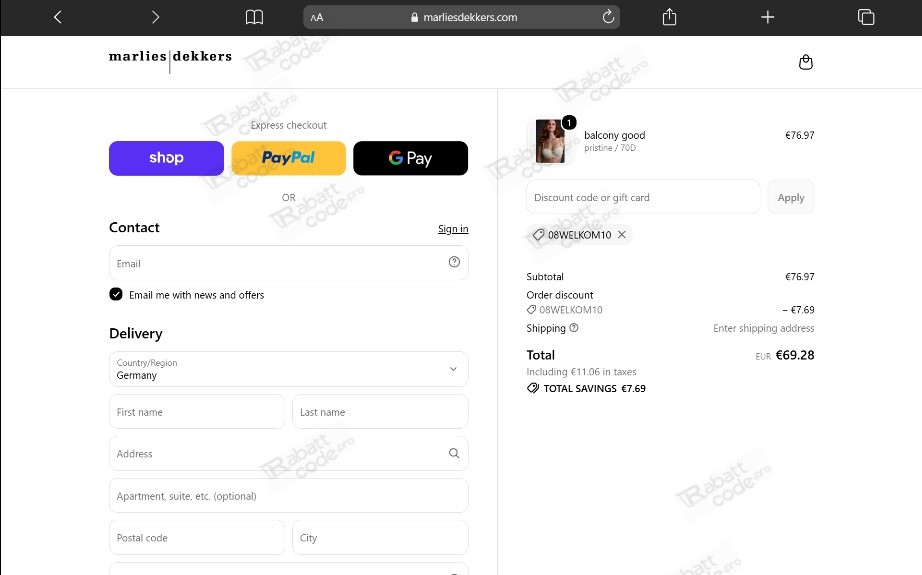Open a new tab with plus icon

pos(767,17)
